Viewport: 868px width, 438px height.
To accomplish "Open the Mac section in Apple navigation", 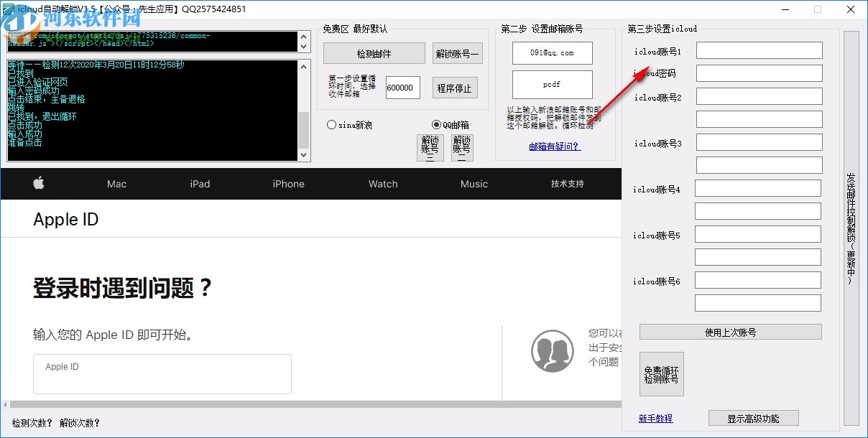I will (x=116, y=184).
